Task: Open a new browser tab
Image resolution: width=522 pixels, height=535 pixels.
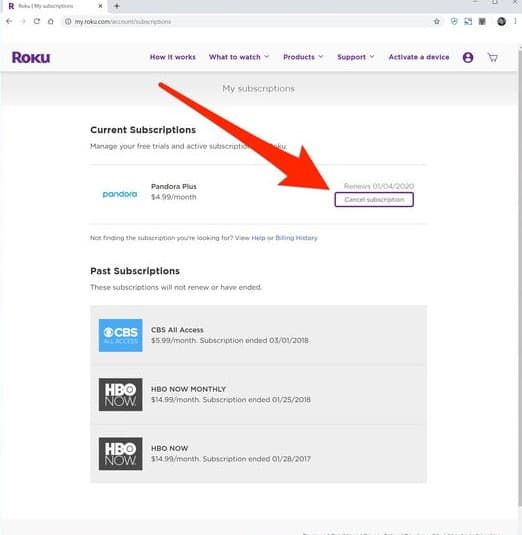Action: [x=117, y=6]
